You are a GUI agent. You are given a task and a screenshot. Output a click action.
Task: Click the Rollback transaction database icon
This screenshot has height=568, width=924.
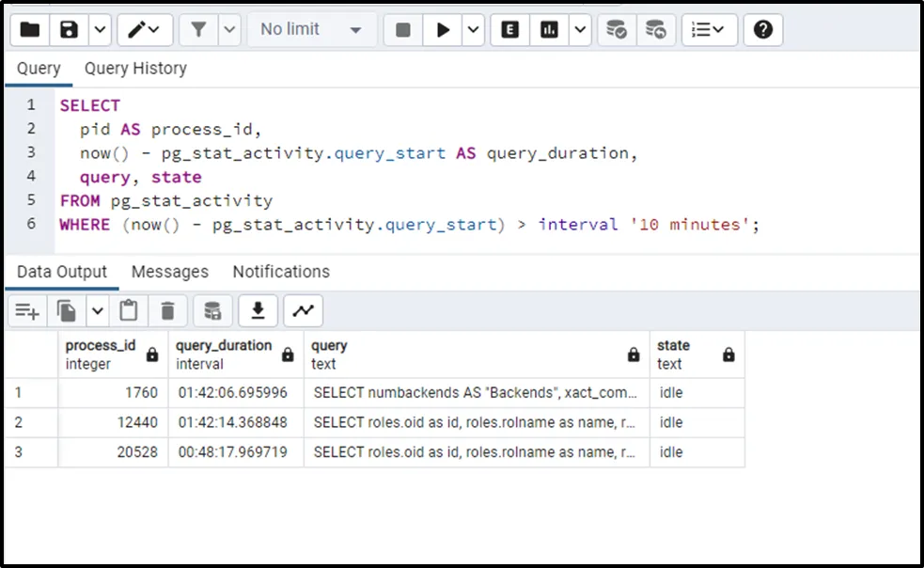656,30
